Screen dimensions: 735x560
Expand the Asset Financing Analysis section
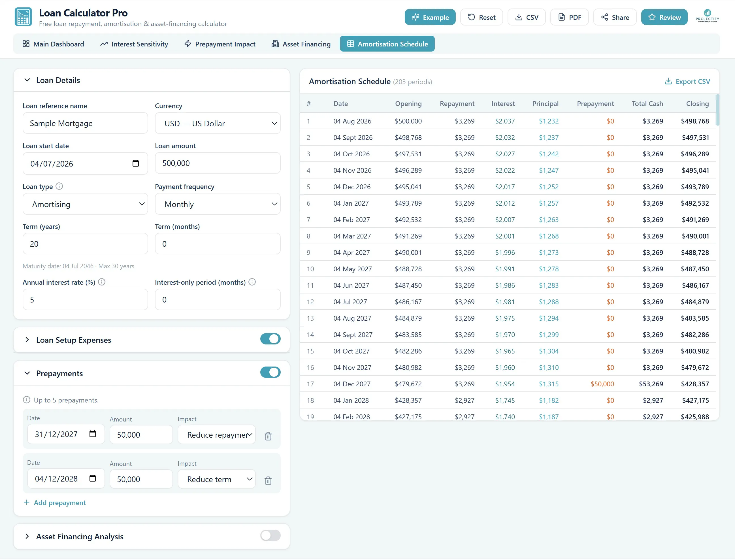point(27,536)
